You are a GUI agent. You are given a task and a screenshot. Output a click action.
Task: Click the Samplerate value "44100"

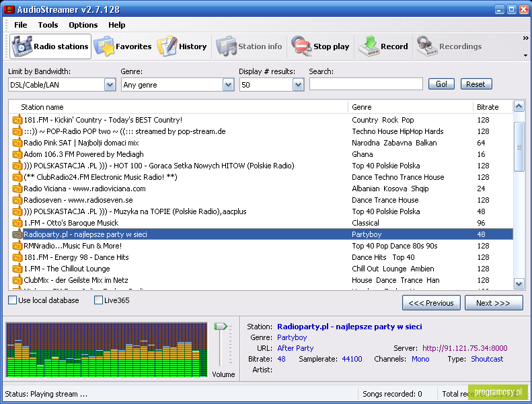(x=352, y=359)
